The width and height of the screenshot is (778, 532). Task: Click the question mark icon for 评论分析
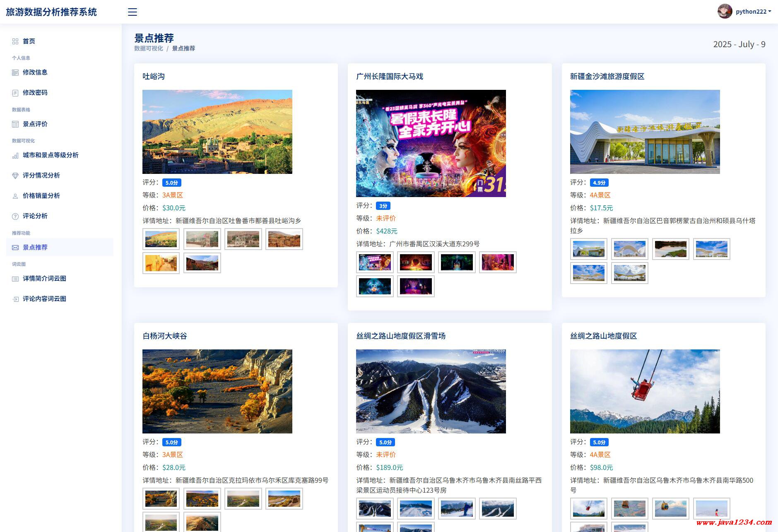15,216
